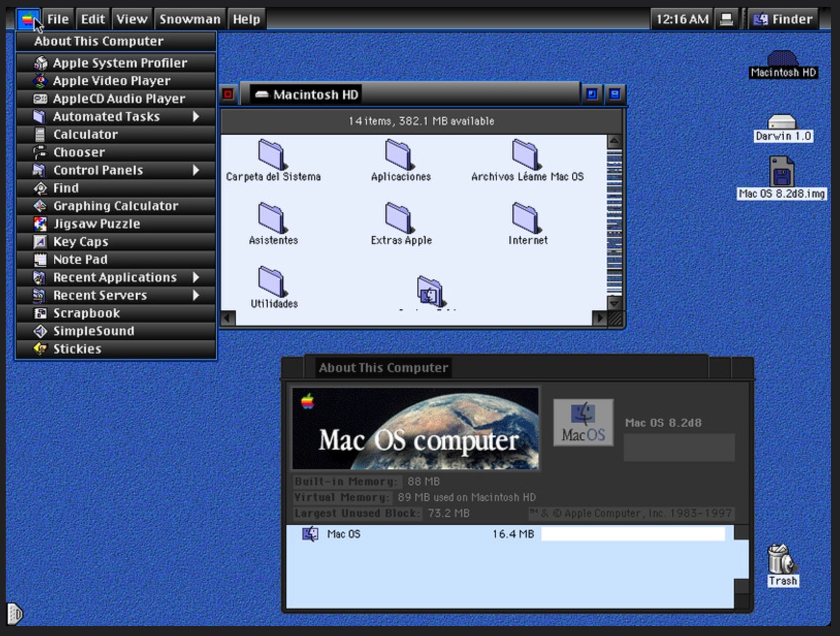Image resolution: width=840 pixels, height=636 pixels.
Task: Select Archivos Léame Mac OS folder
Action: point(527,161)
